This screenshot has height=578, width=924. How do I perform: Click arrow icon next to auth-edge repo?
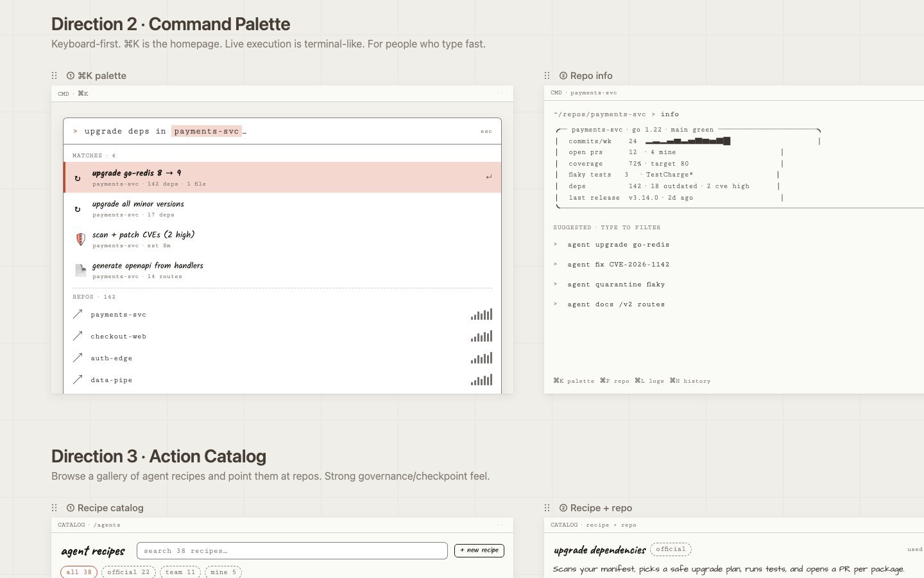point(78,358)
